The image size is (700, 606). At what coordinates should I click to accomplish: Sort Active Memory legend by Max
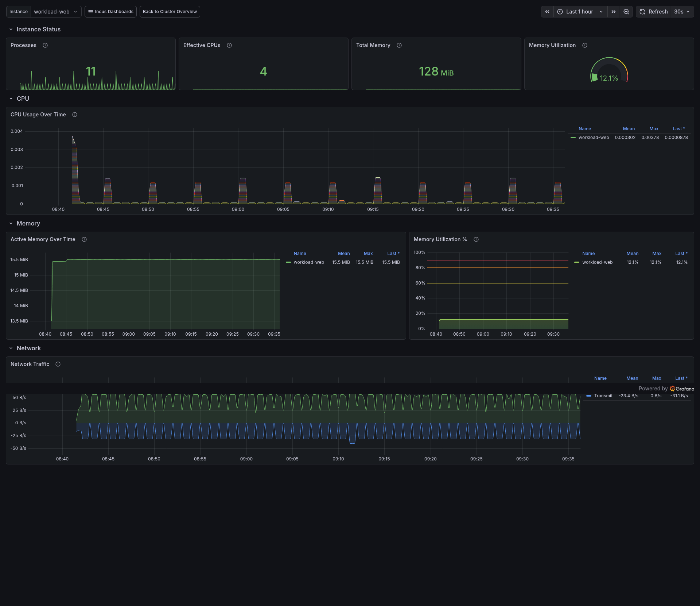tap(368, 254)
